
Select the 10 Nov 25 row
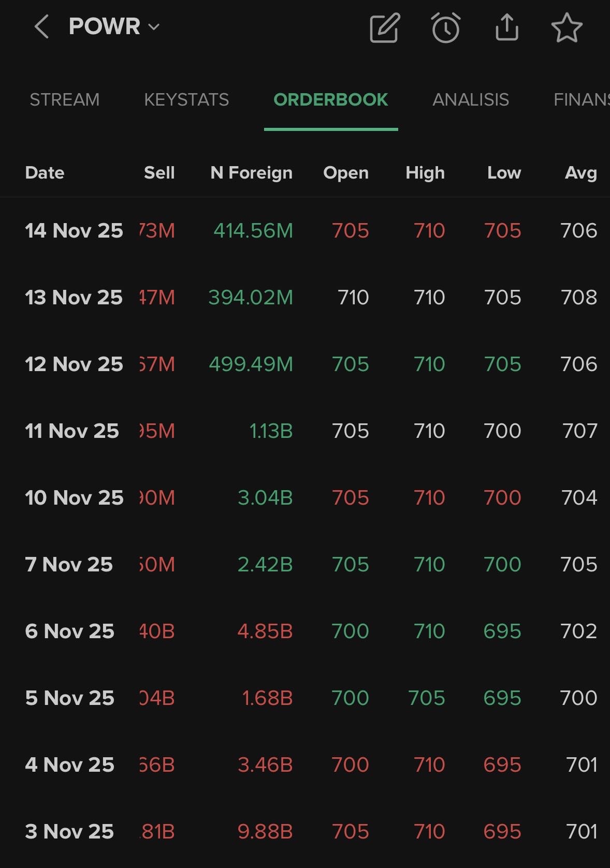(x=74, y=498)
